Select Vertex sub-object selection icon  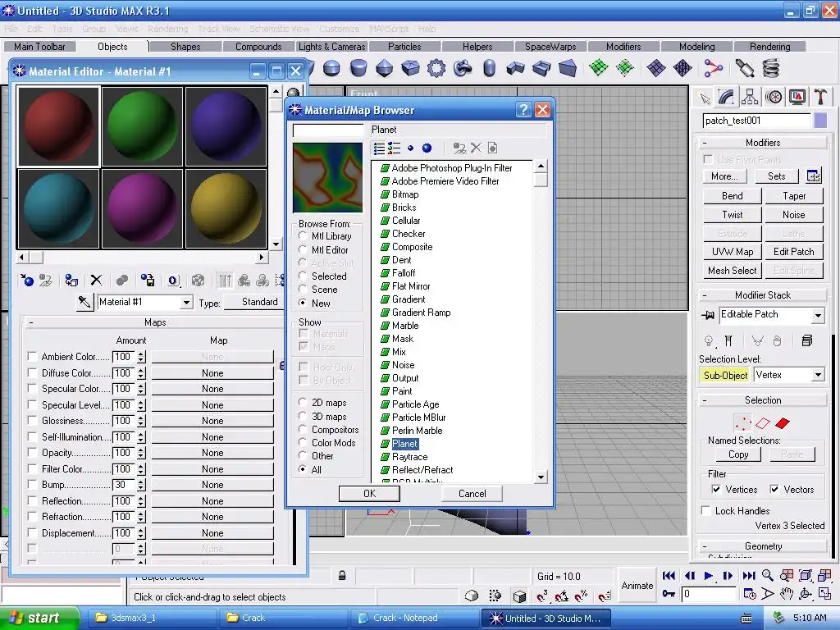pyautogui.click(x=743, y=423)
